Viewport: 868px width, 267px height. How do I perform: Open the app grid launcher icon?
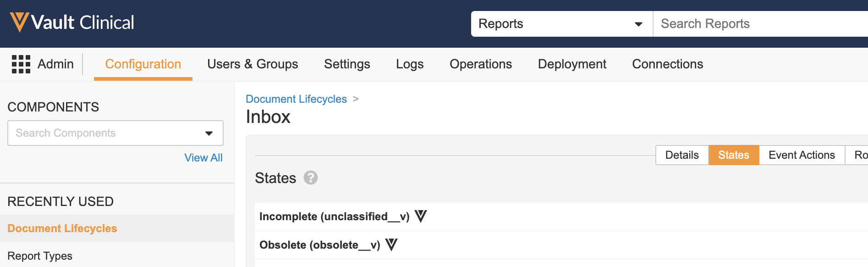click(21, 64)
